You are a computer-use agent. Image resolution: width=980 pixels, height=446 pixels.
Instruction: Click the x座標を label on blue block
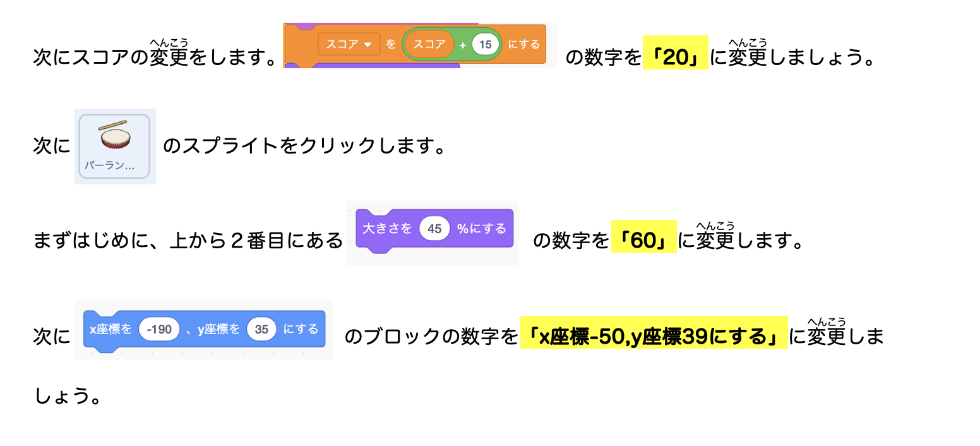(111, 329)
